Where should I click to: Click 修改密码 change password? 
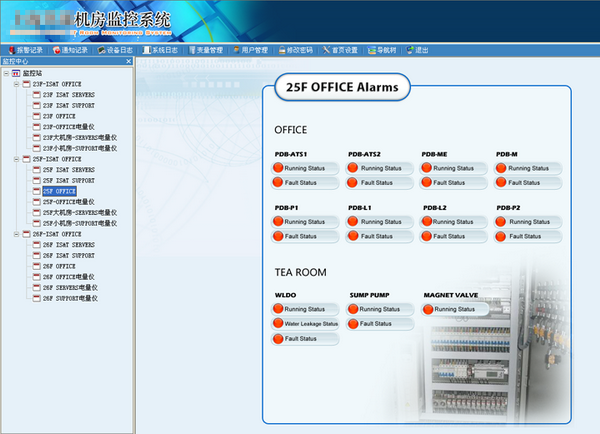pyautogui.click(x=297, y=49)
